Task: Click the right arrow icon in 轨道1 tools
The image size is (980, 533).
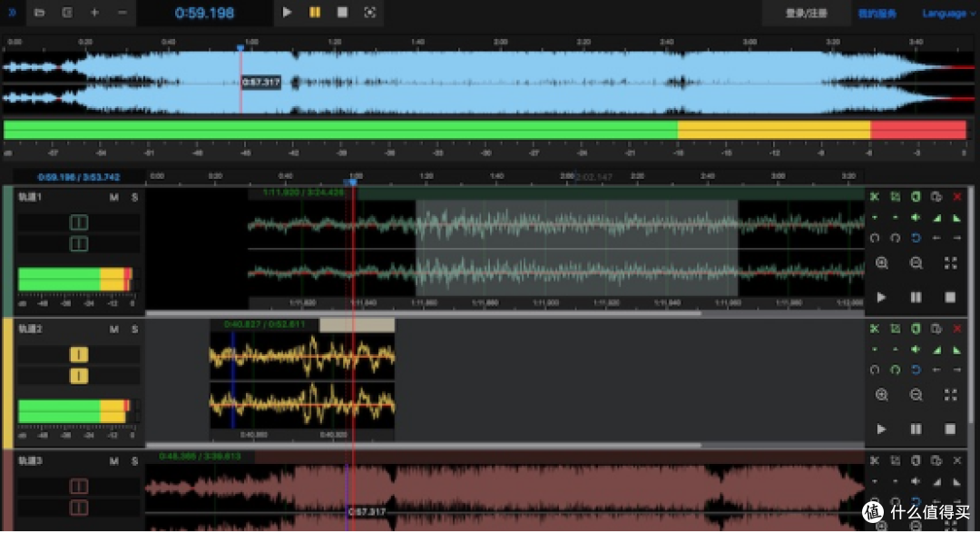Action: [957, 238]
